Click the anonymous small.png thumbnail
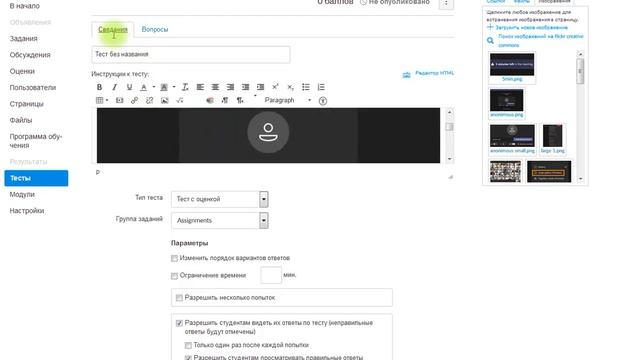The width and height of the screenshot is (640, 360). tap(512, 136)
